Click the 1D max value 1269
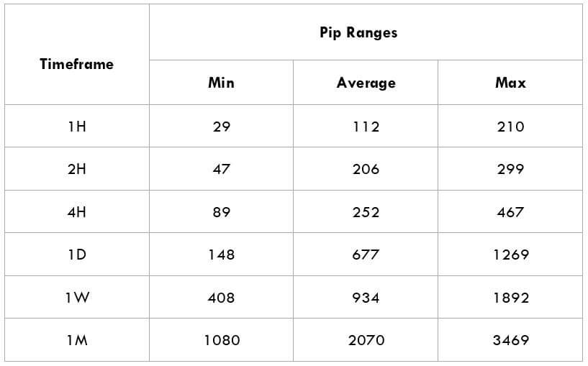 510,255
